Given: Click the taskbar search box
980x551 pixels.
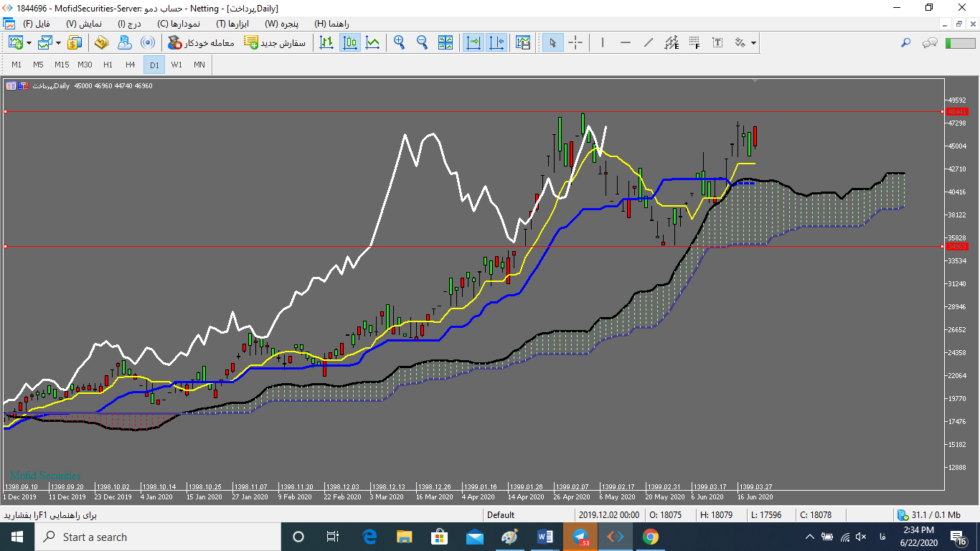Looking at the screenshot, I should [x=157, y=537].
